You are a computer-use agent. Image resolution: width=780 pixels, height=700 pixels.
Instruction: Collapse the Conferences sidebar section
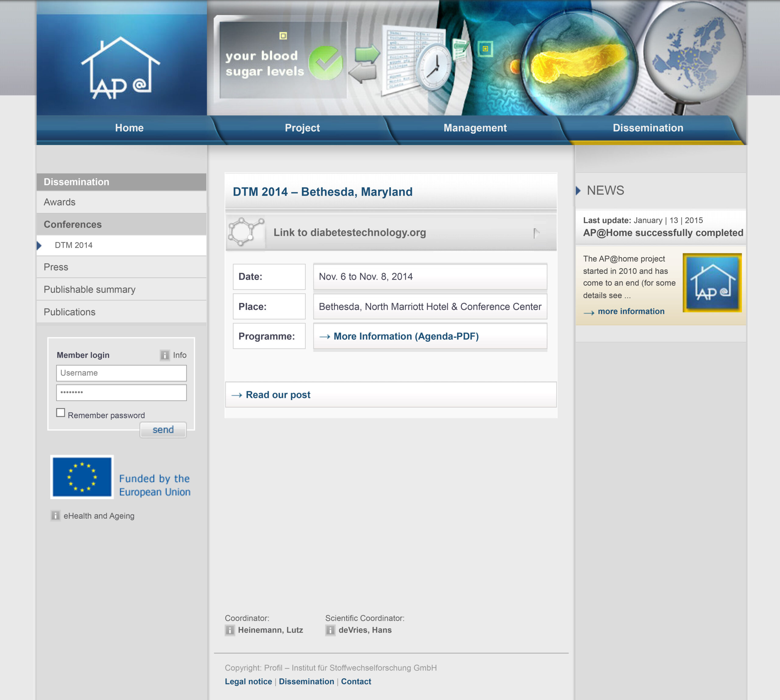73,224
